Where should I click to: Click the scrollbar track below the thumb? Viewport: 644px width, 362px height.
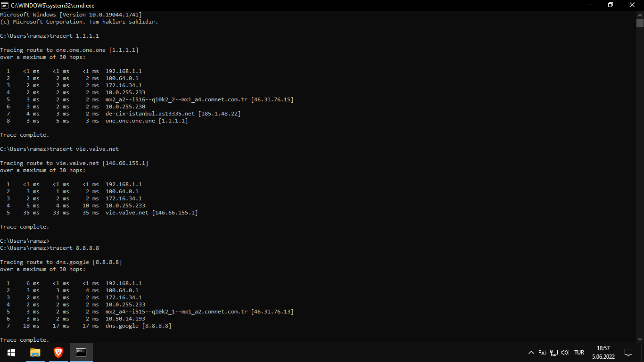[x=640, y=189]
